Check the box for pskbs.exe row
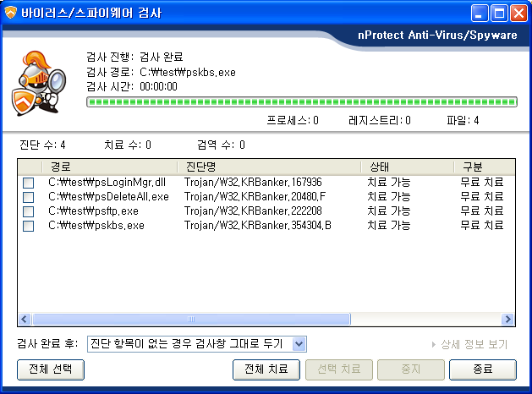 pos(29,226)
